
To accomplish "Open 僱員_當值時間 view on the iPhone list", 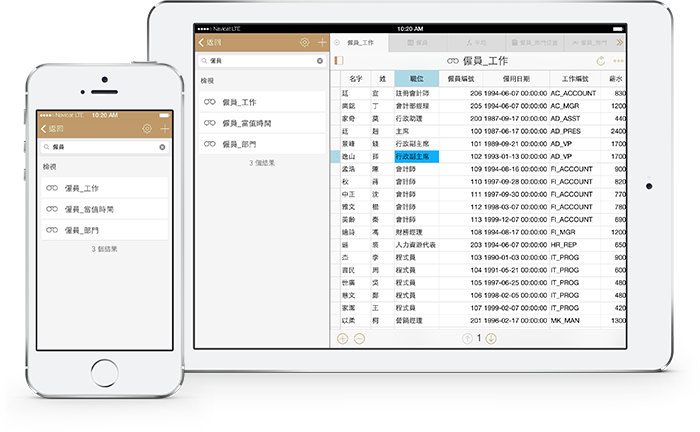I will (x=104, y=209).
